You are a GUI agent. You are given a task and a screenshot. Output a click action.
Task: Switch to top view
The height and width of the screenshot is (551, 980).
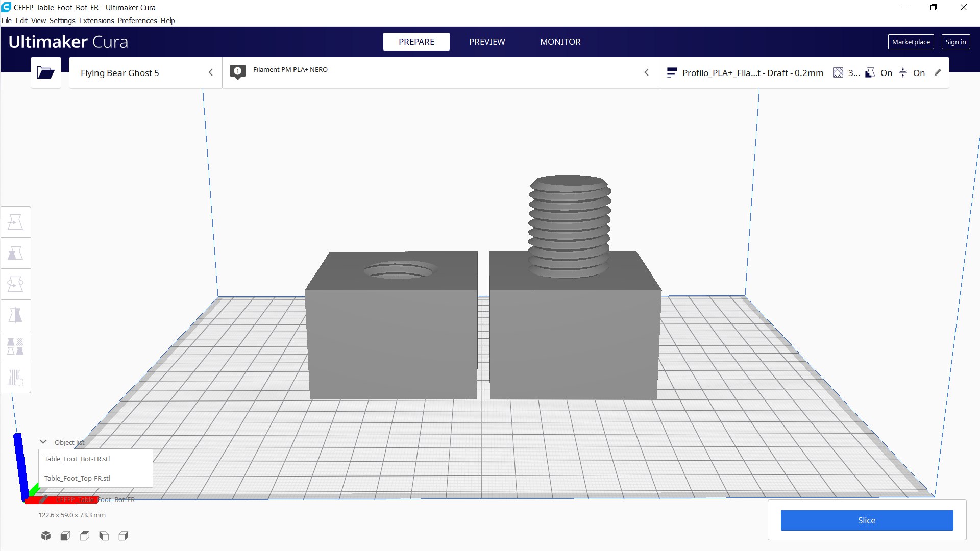pos(85,536)
